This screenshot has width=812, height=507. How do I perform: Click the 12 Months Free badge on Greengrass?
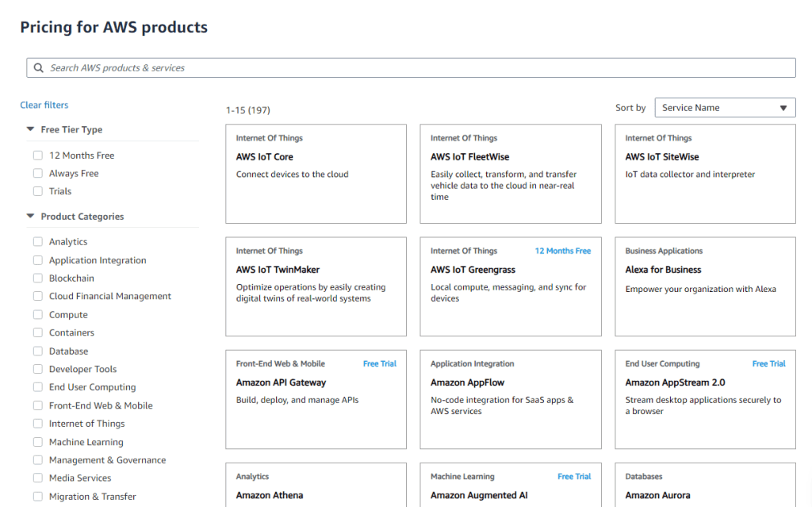pos(563,251)
